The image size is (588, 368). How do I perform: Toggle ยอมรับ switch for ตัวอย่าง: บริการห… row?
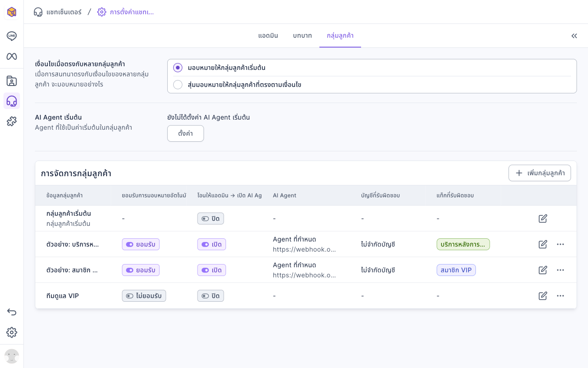141,244
